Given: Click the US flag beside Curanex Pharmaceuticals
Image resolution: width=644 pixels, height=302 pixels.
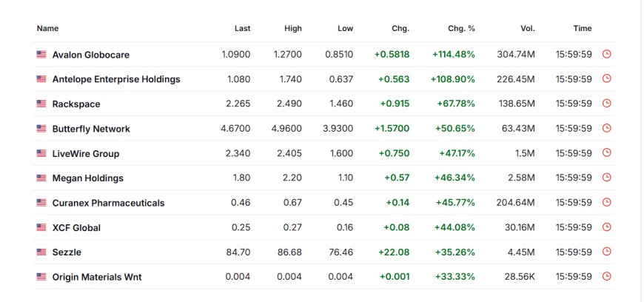Looking at the screenshot, I should pos(41,203).
